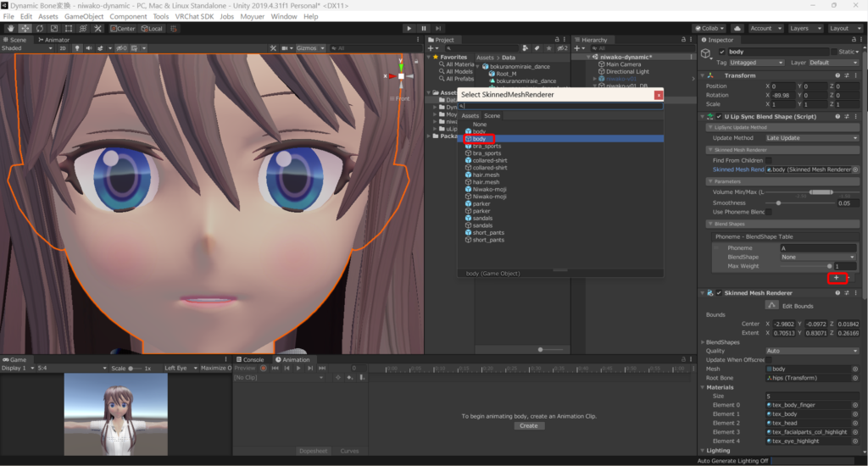Select the Rect Transform tool

click(x=70, y=28)
